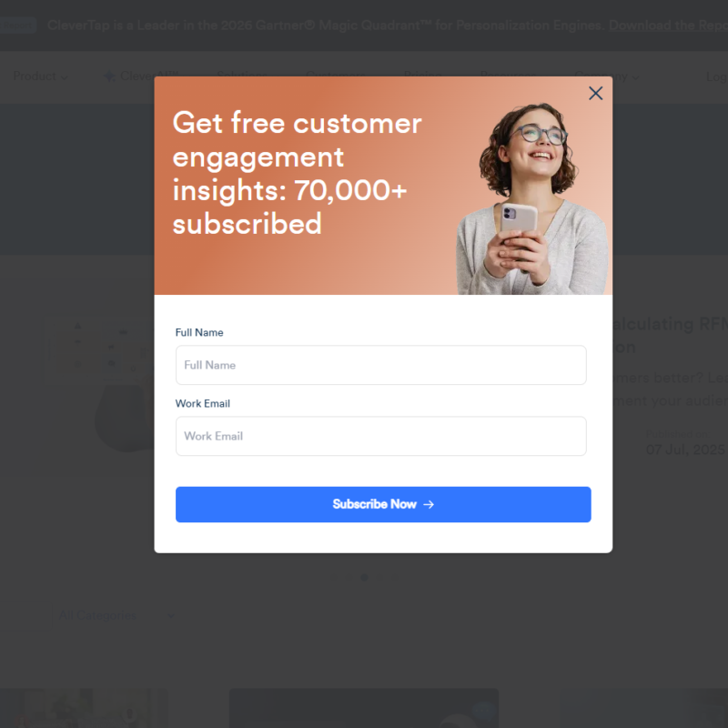Click the Work Email field label

(x=202, y=403)
